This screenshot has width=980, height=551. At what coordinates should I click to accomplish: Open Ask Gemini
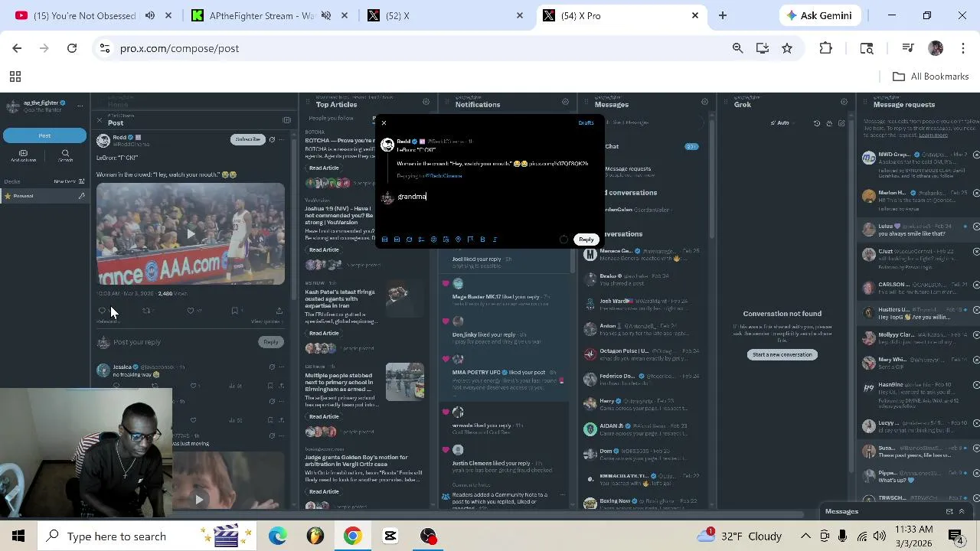click(818, 15)
